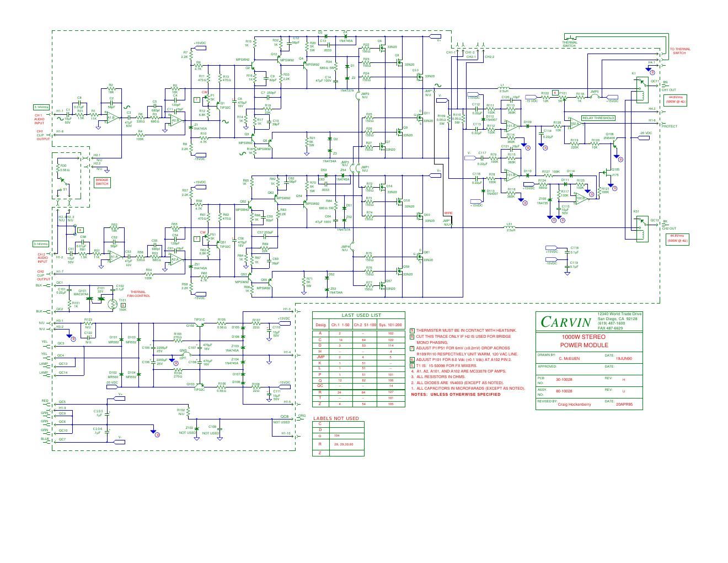Click the A1.B op-amp symbol
Viewport: 728px width, 563px height.
click(112, 118)
